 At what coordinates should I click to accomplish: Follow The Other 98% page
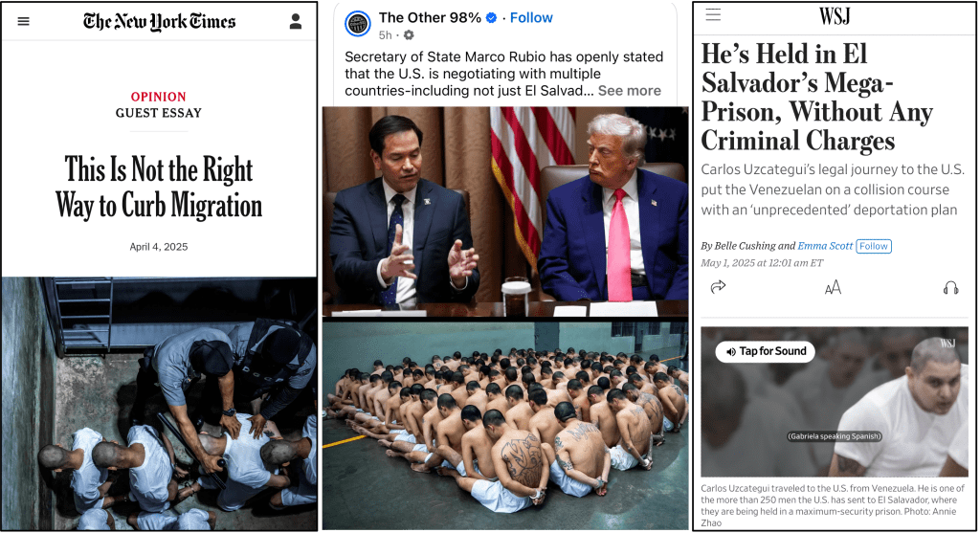(531, 17)
